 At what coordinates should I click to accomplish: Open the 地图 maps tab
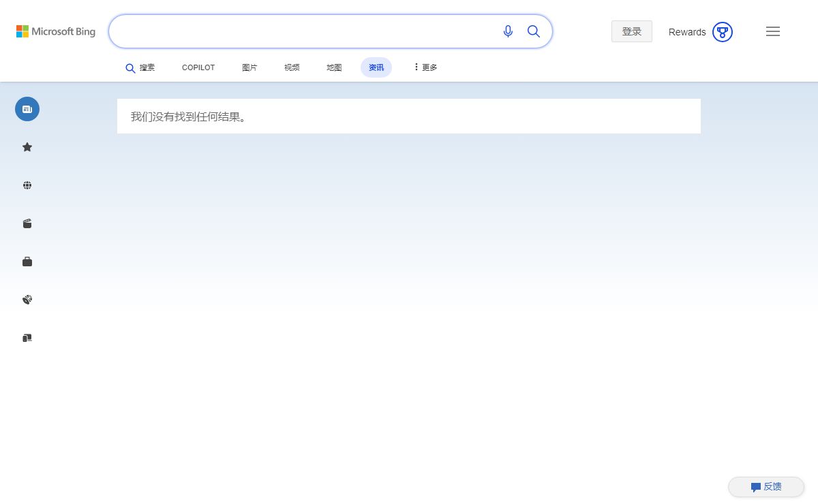(x=334, y=67)
